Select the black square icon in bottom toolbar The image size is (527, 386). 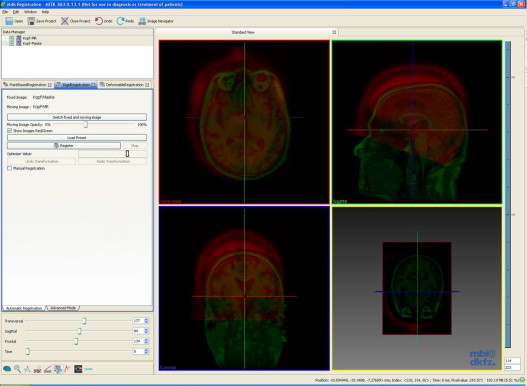pos(78,369)
